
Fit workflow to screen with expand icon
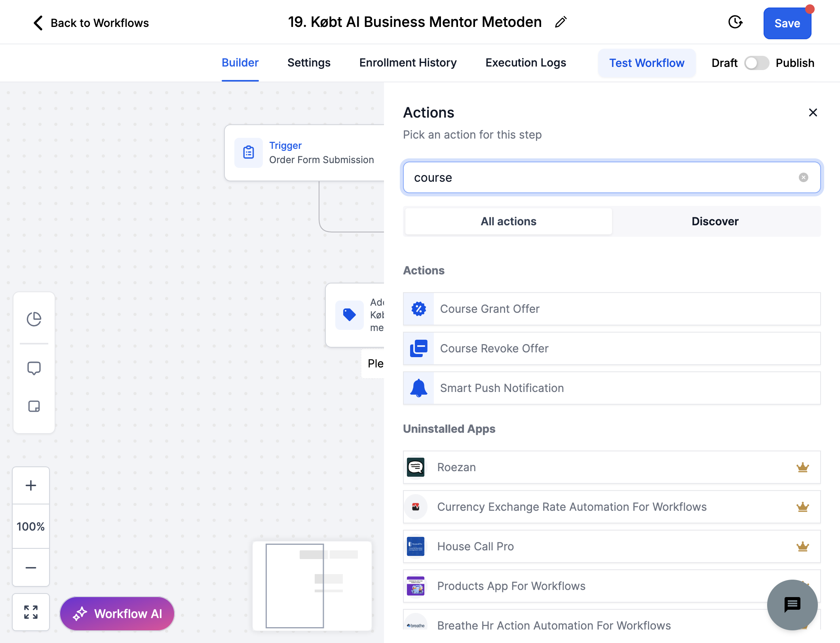tap(31, 612)
